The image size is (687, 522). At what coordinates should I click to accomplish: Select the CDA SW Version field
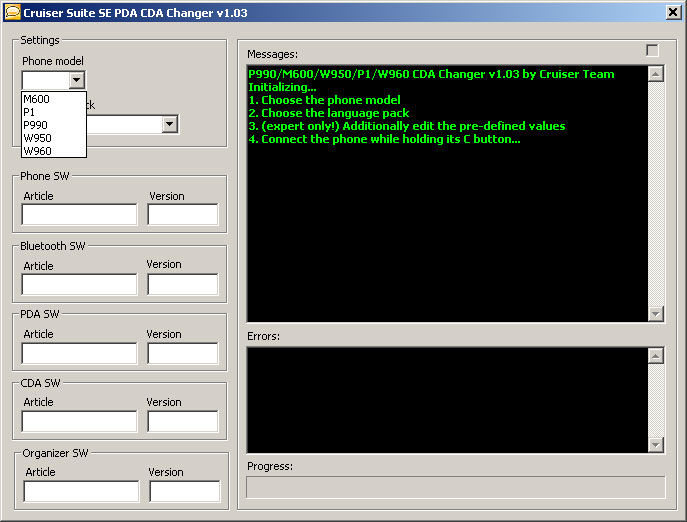pos(183,421)
